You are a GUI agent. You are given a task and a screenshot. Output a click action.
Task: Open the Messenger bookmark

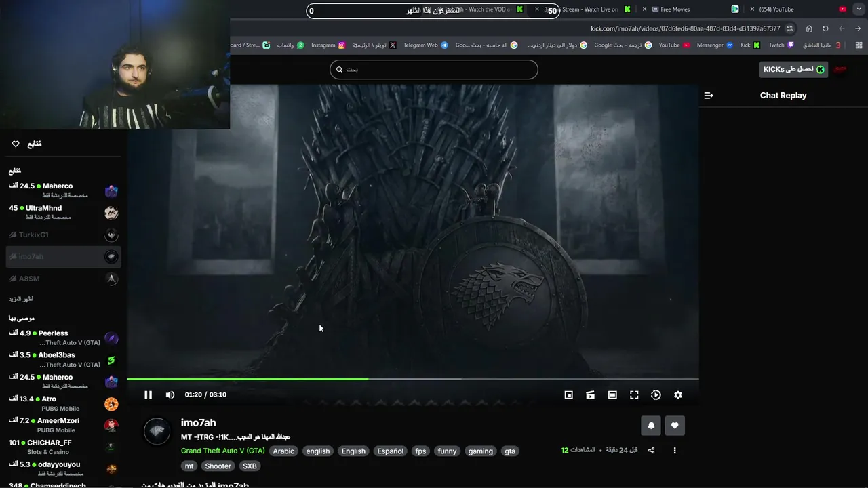point(715,45)
